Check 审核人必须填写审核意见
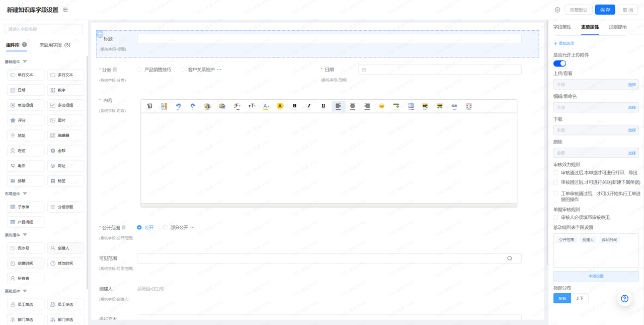This screenshot has width=644, height=325. click(x=556, y=218)
